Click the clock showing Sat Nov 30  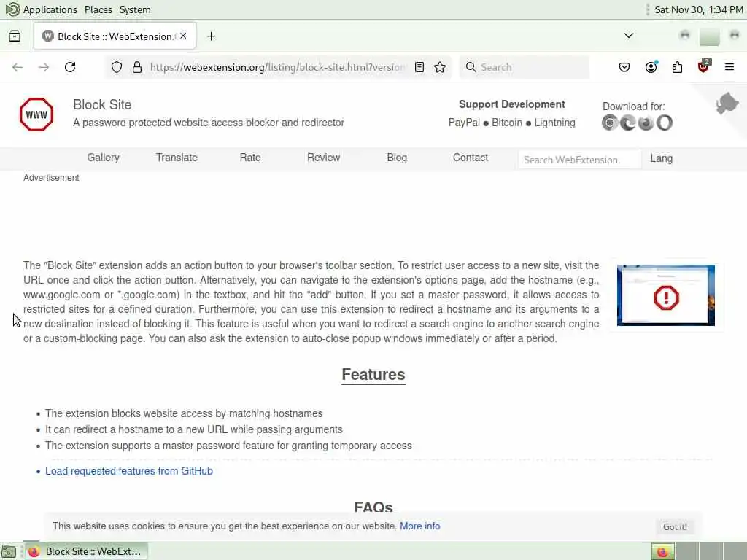pos(698,9)
